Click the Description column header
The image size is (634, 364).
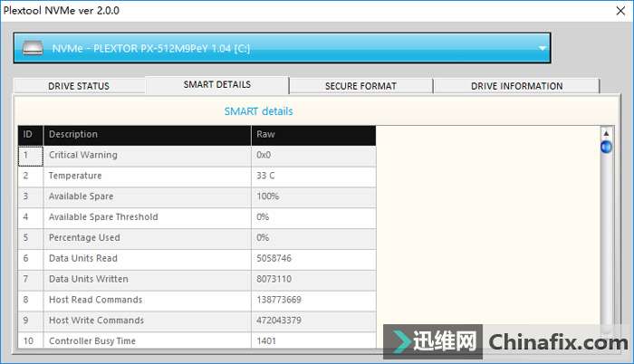click(147, 135)
